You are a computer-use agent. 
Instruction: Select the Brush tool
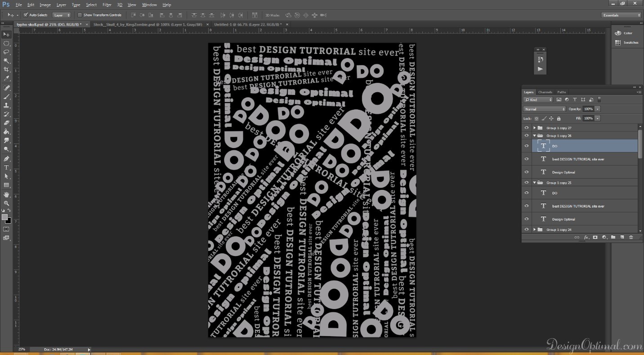pos(6,96)
